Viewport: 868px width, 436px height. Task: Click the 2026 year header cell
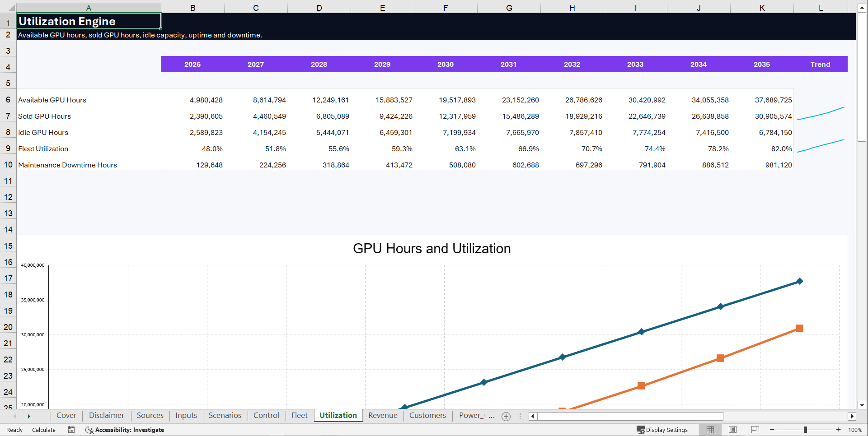click(x=192, y=64)
